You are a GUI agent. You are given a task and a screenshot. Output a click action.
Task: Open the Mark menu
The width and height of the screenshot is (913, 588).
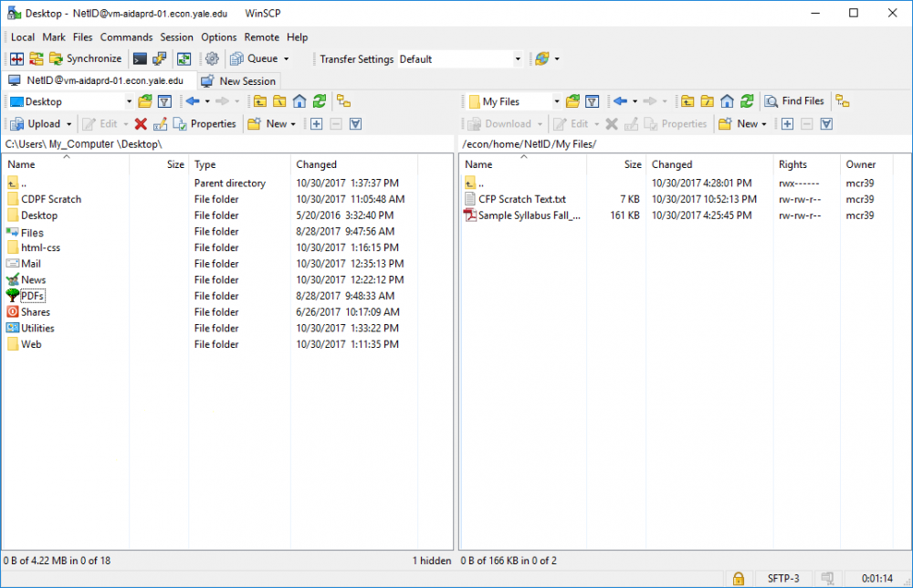pos(54,37)
